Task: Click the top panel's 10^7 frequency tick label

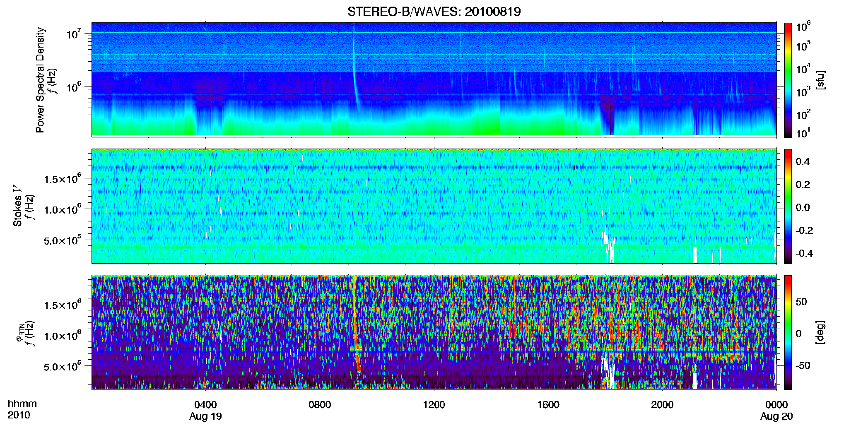Action: [x=74, y=33]
